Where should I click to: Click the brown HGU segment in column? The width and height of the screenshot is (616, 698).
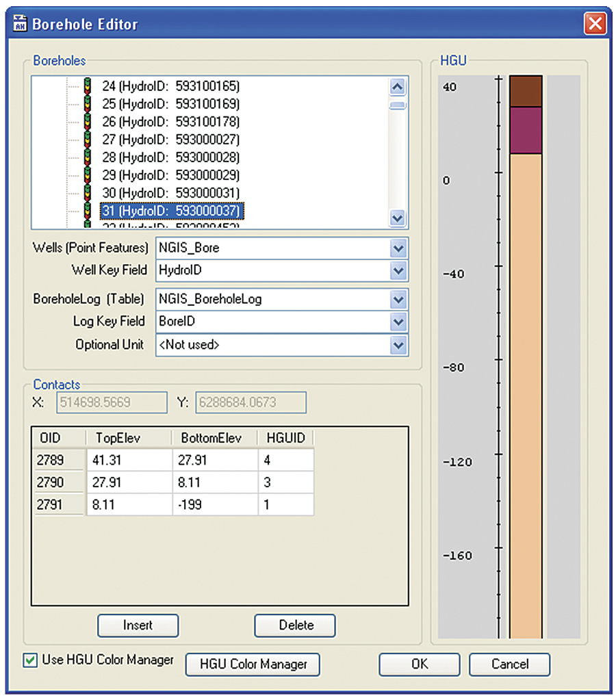[526, 91]
